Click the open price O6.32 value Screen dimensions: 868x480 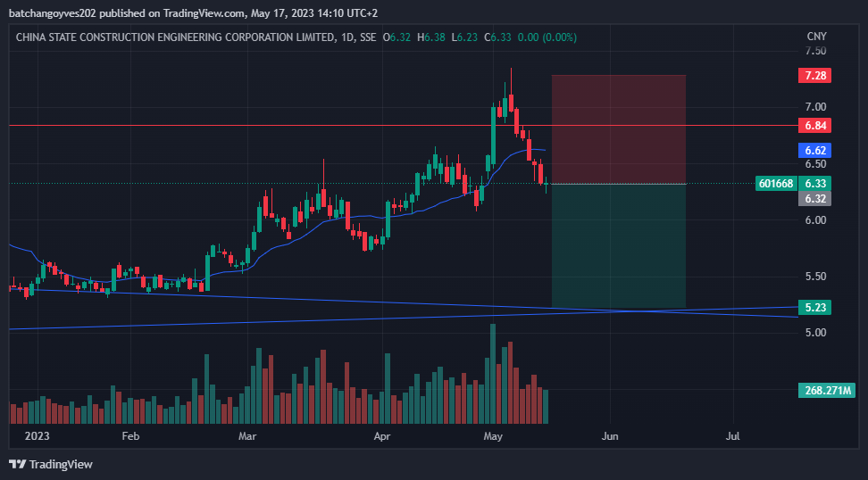[x=396, y=37]
